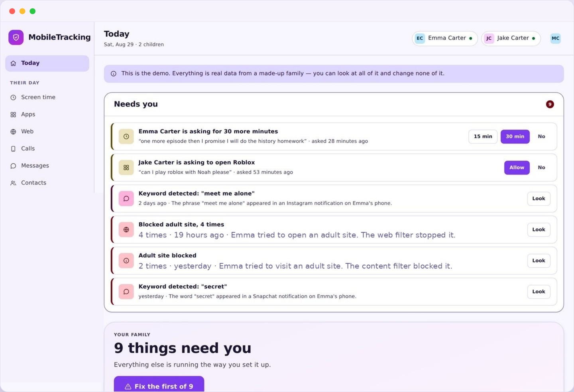Screen dimensions: 574x392
Task: Click the JC avatar badge for Jake
Action: coord(489,38)
